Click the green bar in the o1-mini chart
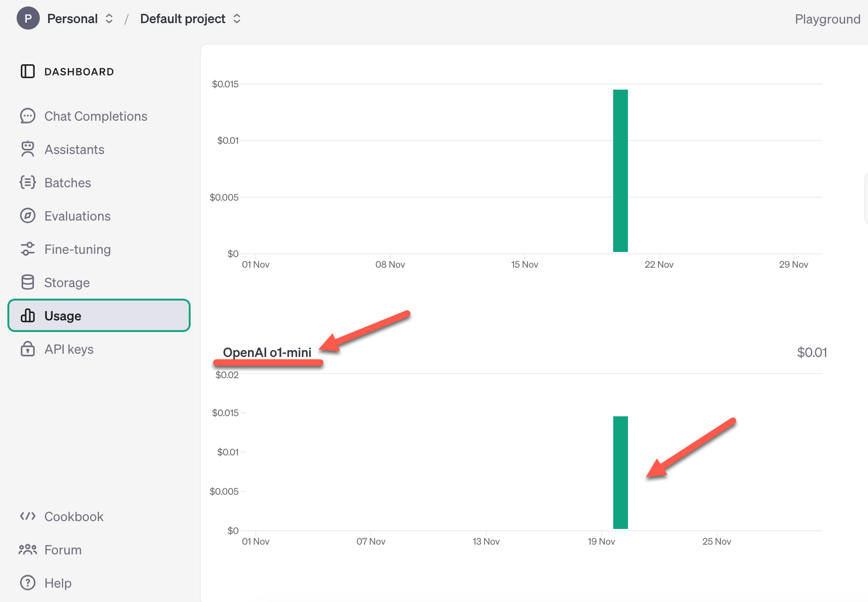This screenshot has width=868, height=602. point(620,473)
